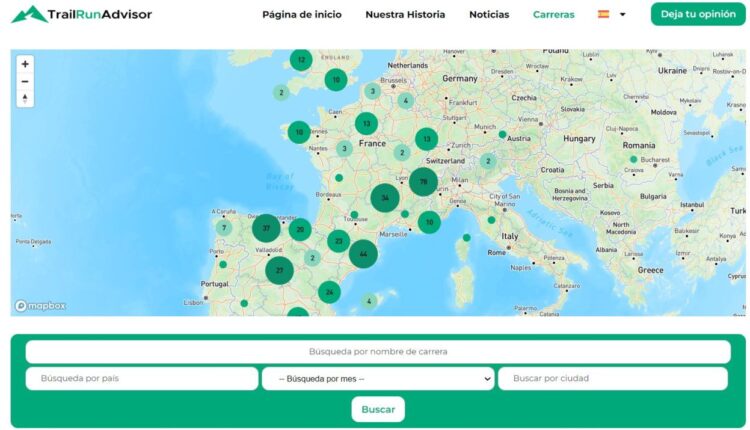Open cluster 10 east of Marseille

[x=429, y=222]
